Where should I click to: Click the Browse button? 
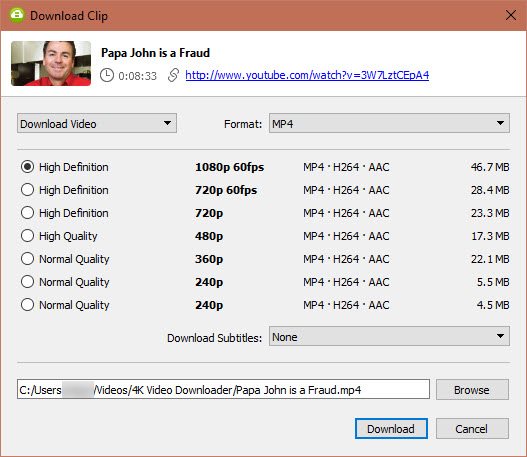472,390
